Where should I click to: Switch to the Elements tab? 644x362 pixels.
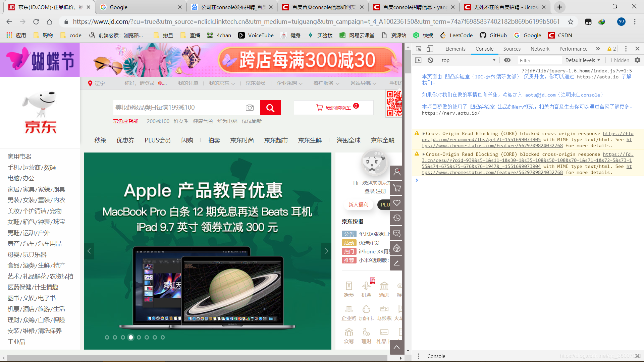pyautogui.click(x=455, y=49)
